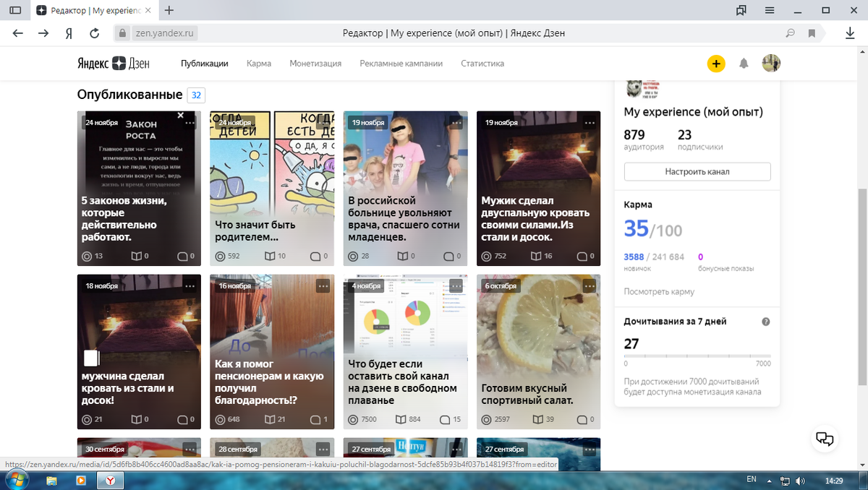Open options menu of Мужик сделал двуспальную card
868x490 pixels.
pyautogui.click(x=589, y=123)
